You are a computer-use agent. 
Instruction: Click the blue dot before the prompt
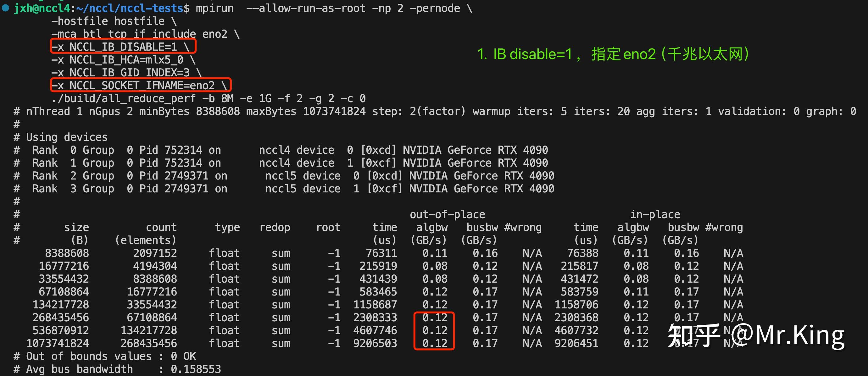coord(5,8)
